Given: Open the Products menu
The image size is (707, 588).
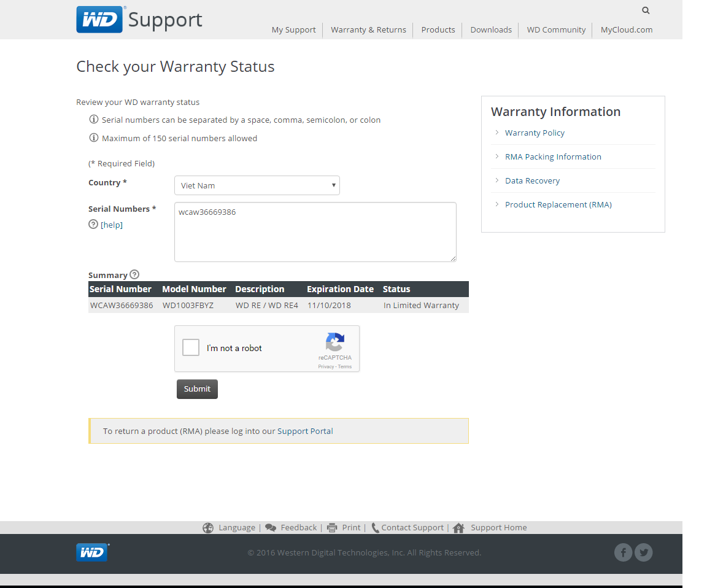Looking at the screenshot, I should tap(438, 29).
